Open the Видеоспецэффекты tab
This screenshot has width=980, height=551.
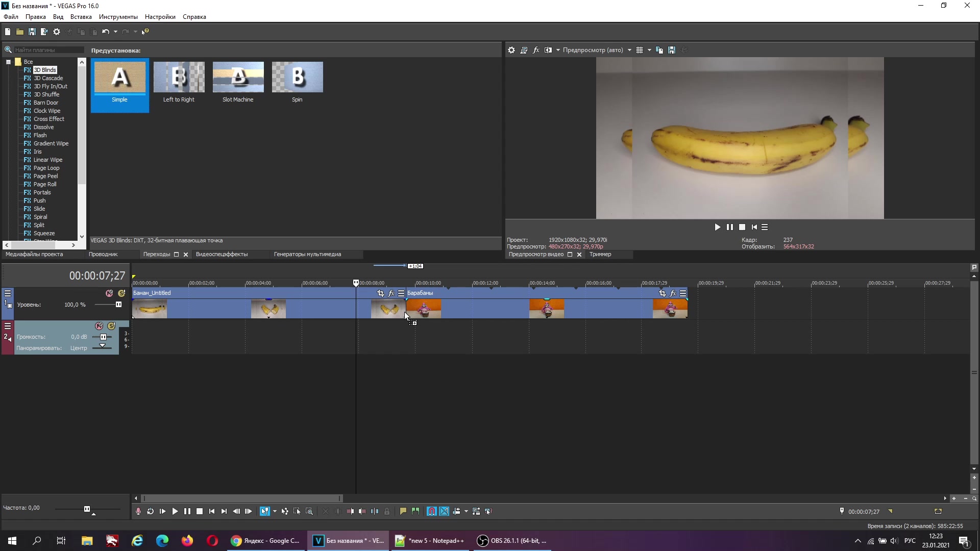coord(222,254)
